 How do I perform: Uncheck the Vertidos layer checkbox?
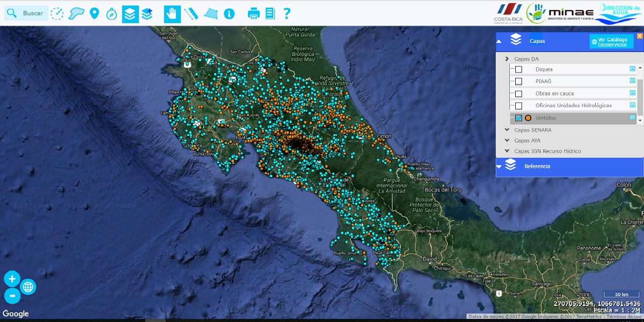click(518, 118)
